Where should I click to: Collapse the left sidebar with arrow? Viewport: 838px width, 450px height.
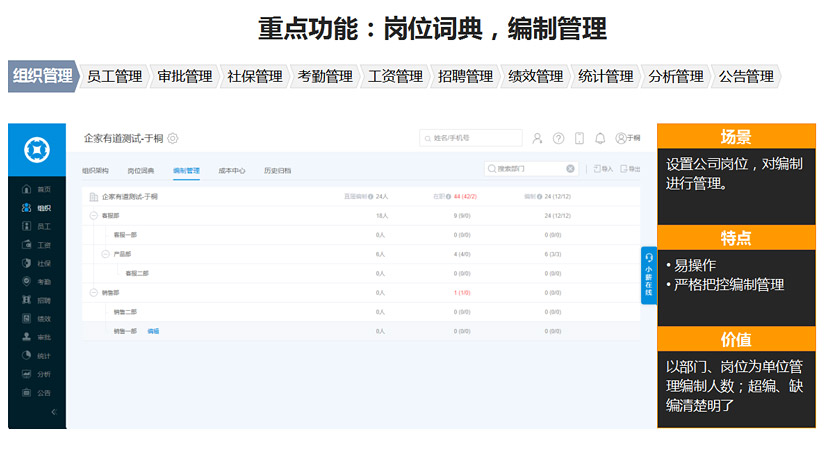(53, 412)
